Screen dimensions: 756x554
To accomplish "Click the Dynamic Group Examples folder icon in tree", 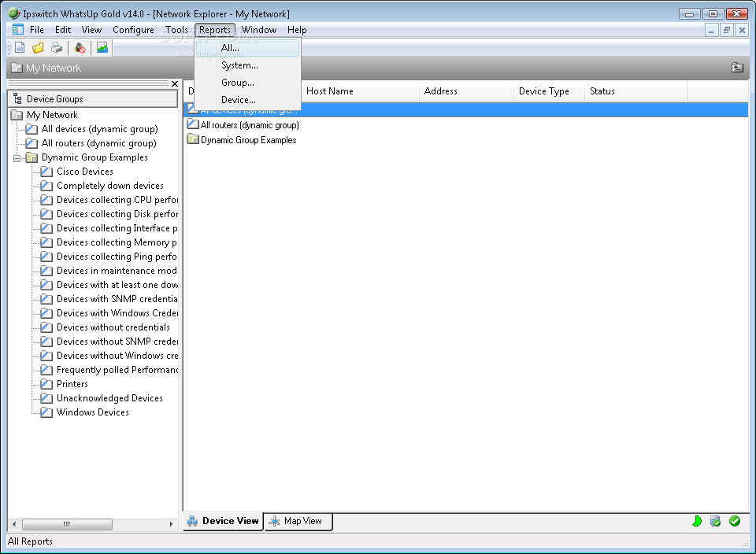I will tap(31, 157).
